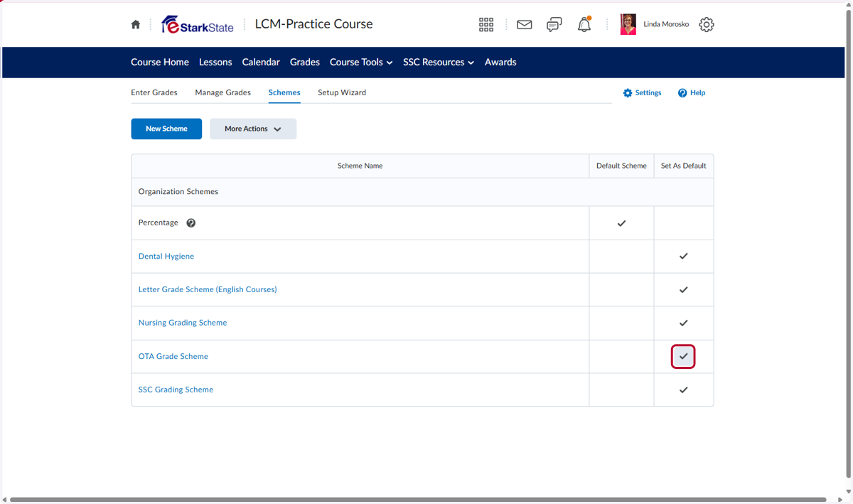Select the Schemes tab
853x504 pixels.
pyautogui.click(x=284, y=92)
